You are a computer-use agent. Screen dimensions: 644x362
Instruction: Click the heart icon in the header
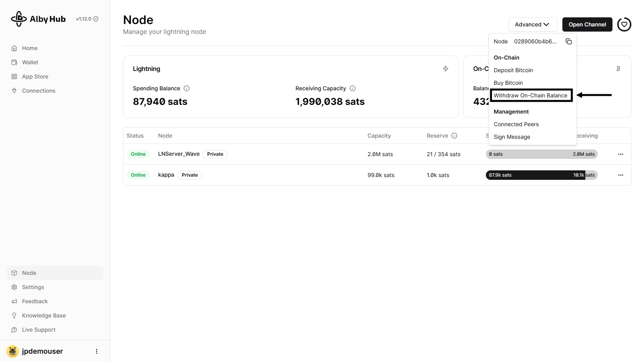pos(624,24)
